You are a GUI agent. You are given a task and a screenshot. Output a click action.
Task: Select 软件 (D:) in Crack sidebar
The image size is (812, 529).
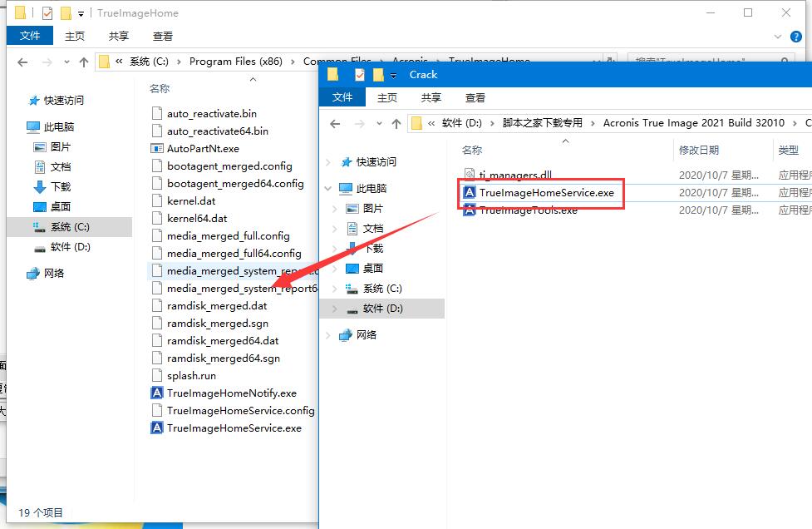click(x=382, y=309)
